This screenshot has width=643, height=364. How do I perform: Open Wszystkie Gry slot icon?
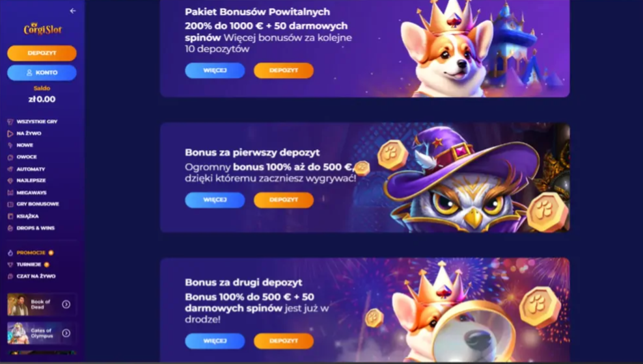(x=10, y=122)
